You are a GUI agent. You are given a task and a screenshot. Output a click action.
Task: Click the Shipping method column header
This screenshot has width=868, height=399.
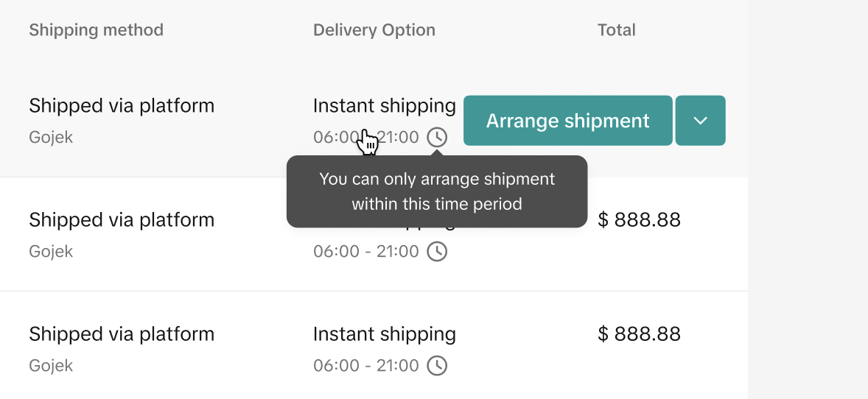[96, 30]
